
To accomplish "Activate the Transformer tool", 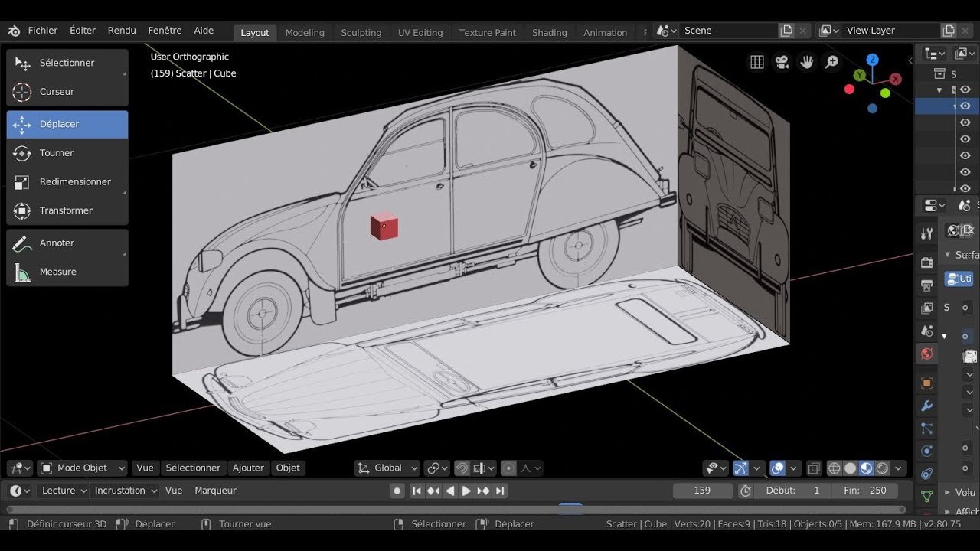I will coord(67,210).
